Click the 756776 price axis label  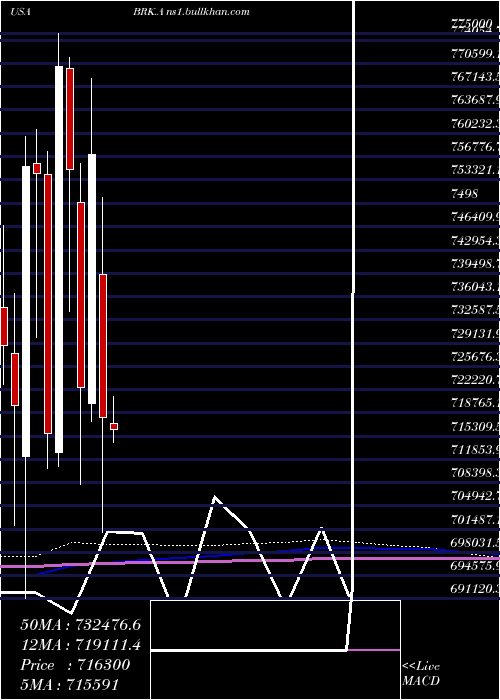point(475,146)
